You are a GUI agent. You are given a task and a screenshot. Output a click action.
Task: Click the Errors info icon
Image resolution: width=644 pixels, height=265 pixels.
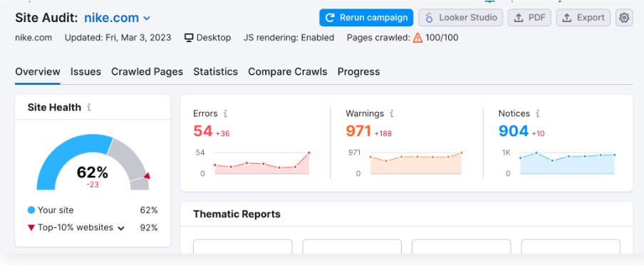tap(226, 113)
